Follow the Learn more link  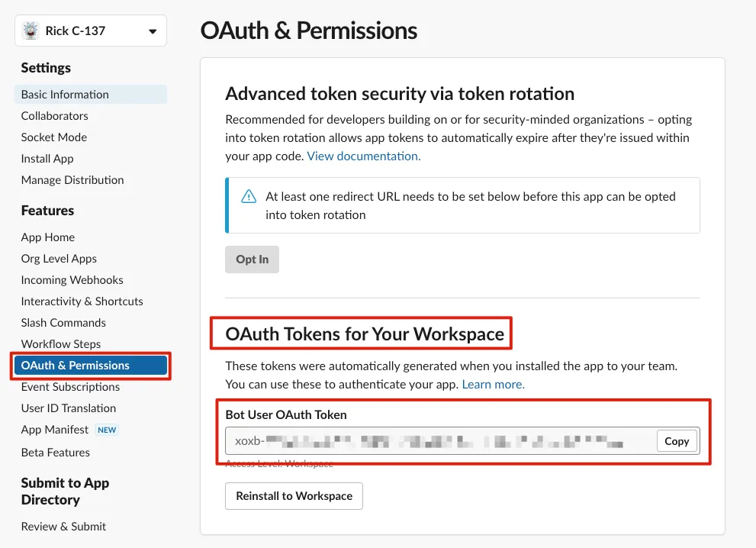494,384
